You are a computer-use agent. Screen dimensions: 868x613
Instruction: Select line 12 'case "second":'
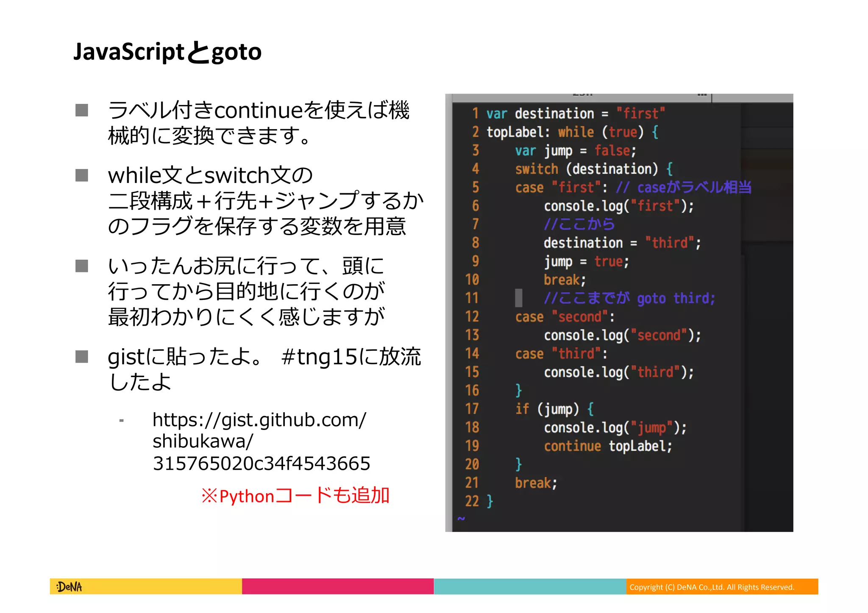tap(565, 317)
